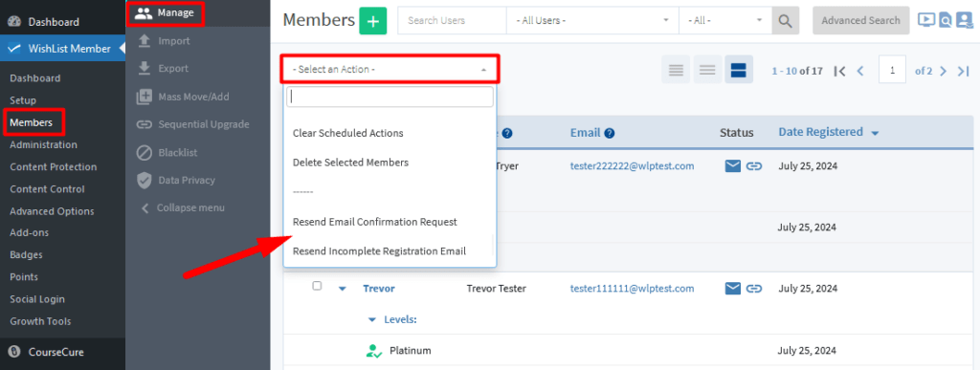
Task: Switch to the expanded two-row view icon
Action: tap(738, 70)
